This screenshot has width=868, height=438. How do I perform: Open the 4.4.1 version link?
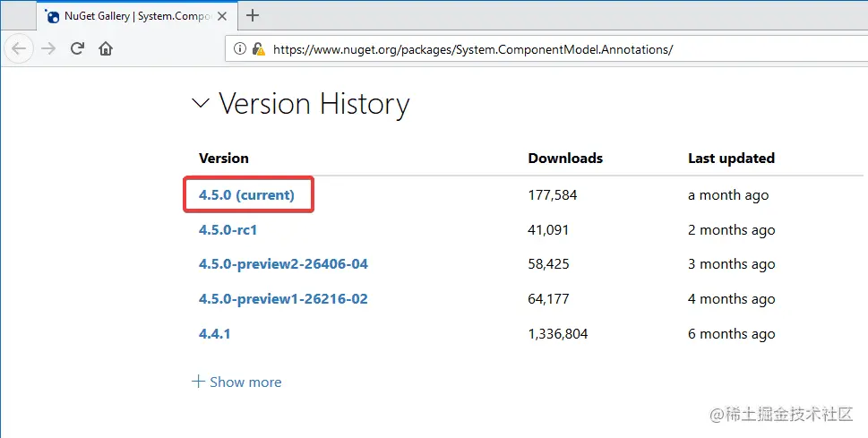point(215,334)
